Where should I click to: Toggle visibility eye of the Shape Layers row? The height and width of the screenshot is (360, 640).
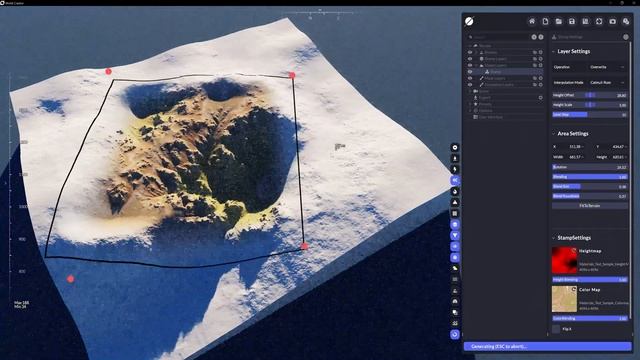(470, 65)
